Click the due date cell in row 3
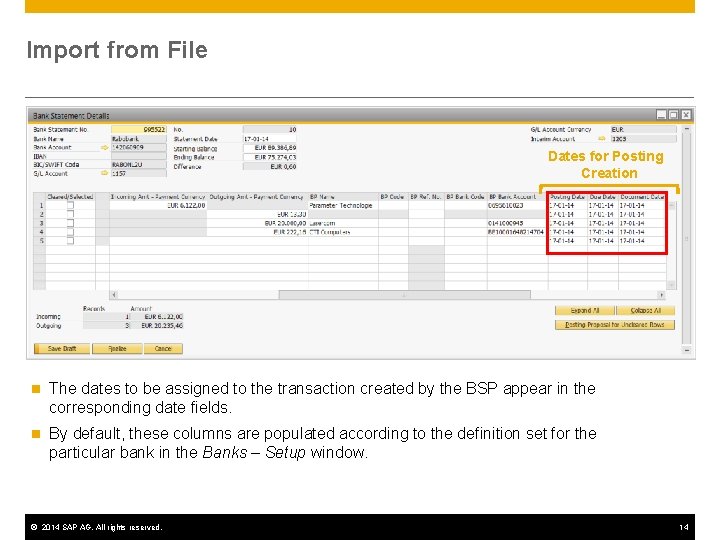This screenshot has height=540, width=720. tap(603, 223)
